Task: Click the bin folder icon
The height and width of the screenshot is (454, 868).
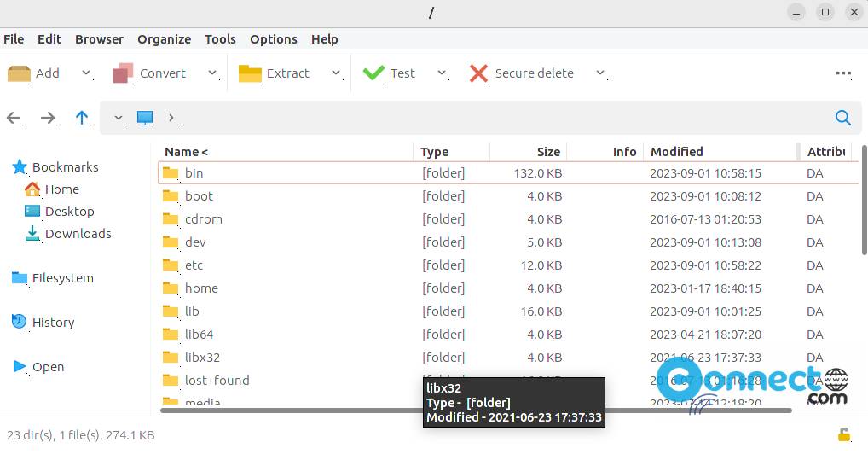Action: point(171,173)
